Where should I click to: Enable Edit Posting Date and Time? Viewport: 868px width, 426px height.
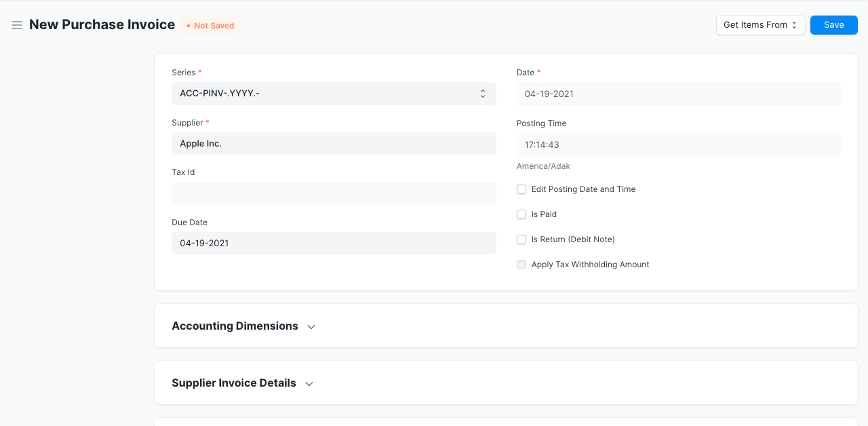coord(521,189)
